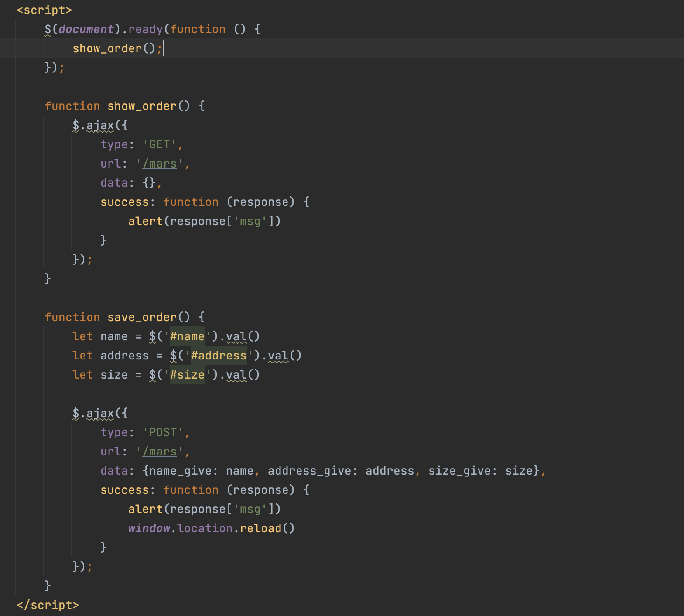Click the italic 'document' keyword

(86, 29)
